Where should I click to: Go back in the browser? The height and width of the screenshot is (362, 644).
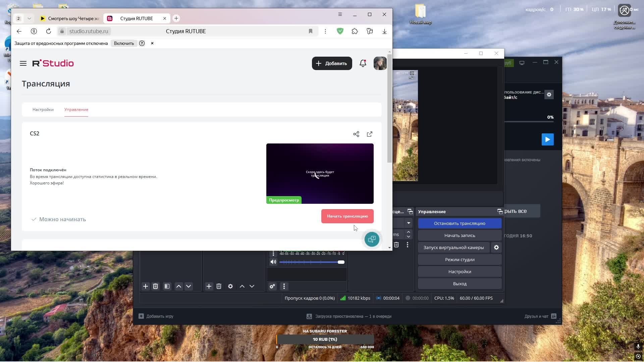point(19,31)
